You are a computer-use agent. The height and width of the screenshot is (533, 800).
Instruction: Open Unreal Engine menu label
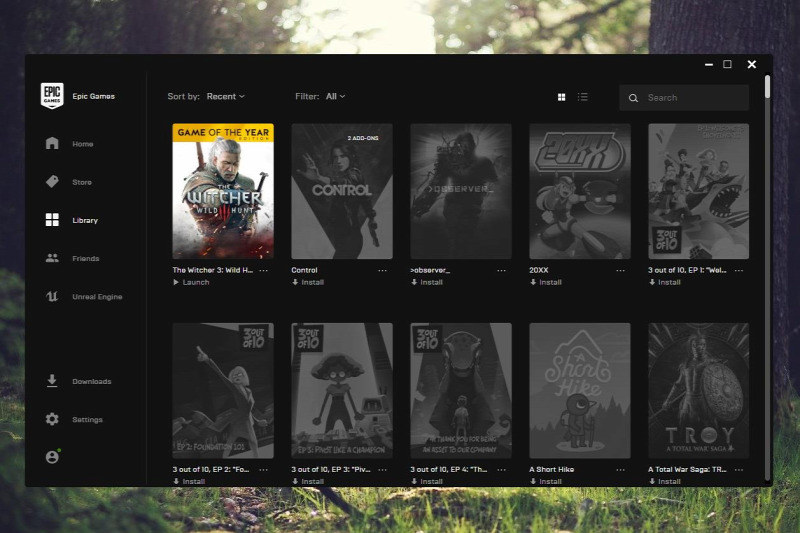coord(97,297)
